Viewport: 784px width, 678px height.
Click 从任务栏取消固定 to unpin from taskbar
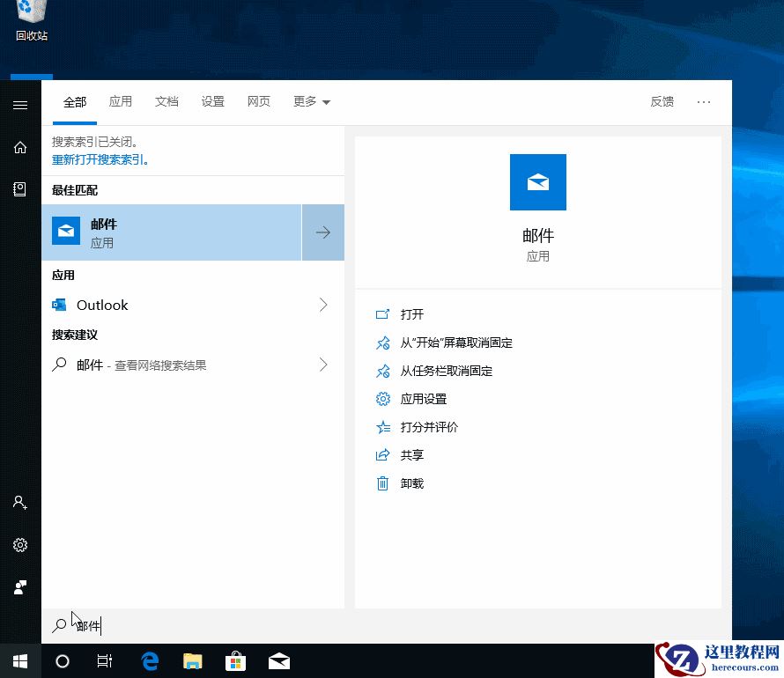pos(447,371)
